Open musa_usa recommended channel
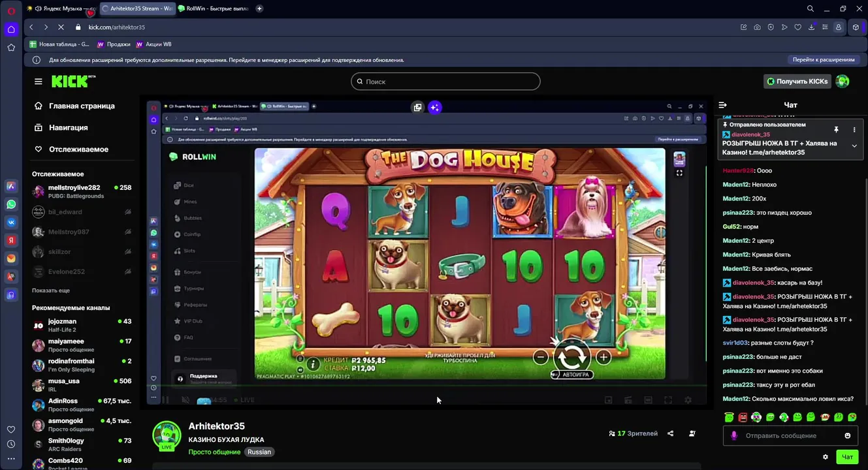This screenshot has height=470, width=868. pyautogui.click(x=83, y=385)
